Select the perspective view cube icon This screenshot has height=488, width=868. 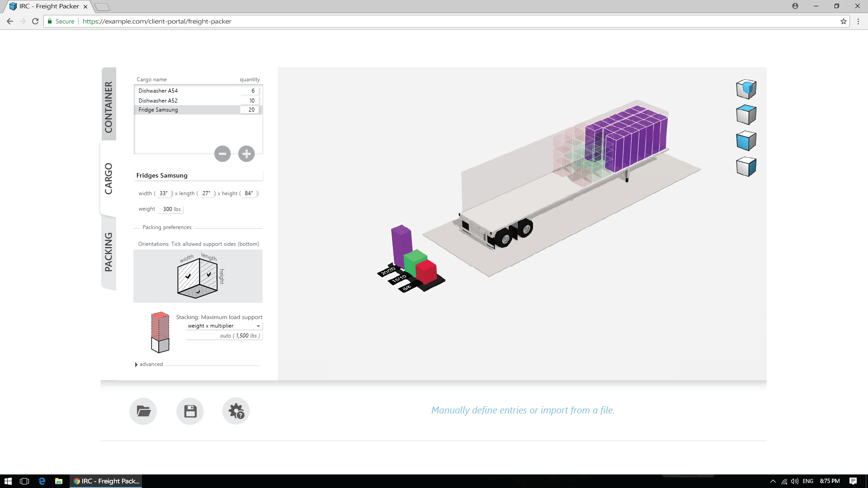tap(746, 89)
